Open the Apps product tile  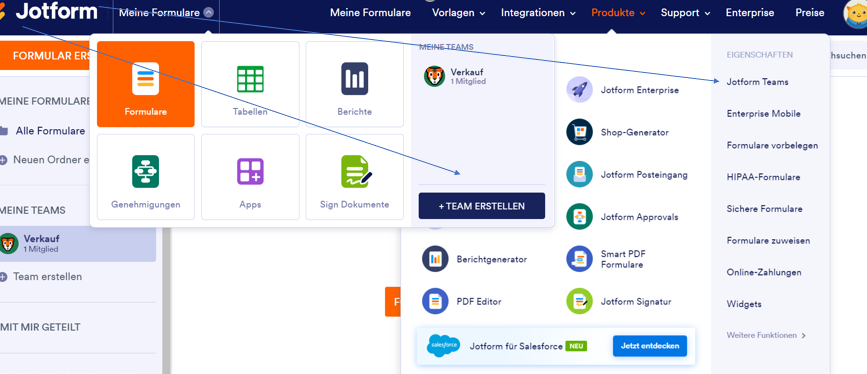point(250,177)
